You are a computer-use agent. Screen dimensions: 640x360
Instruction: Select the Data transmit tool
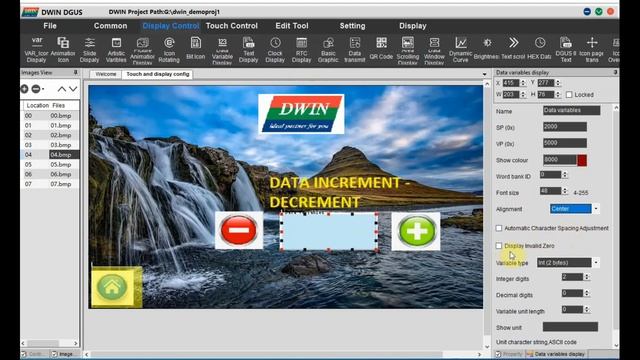point(355,49)
